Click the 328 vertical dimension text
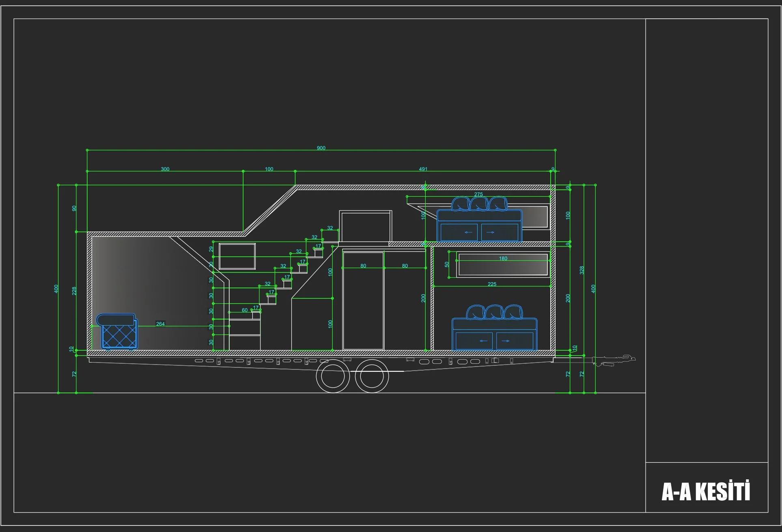782x532 pixels. click(582, 270)
